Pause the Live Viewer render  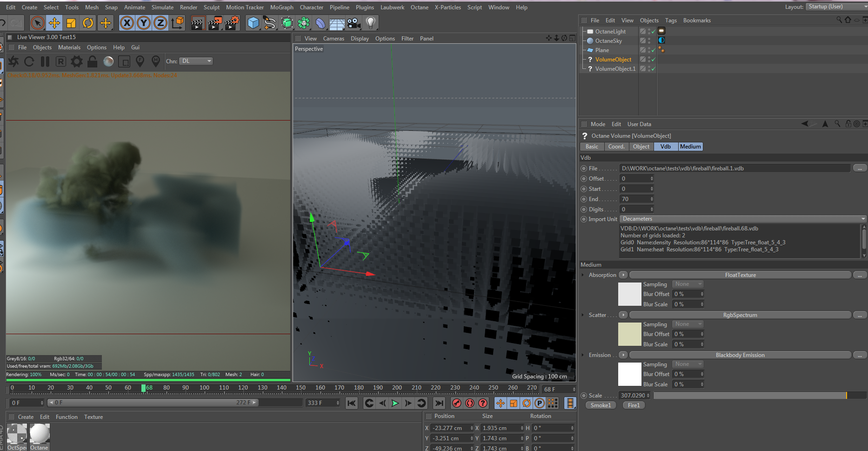coord(45,61)
